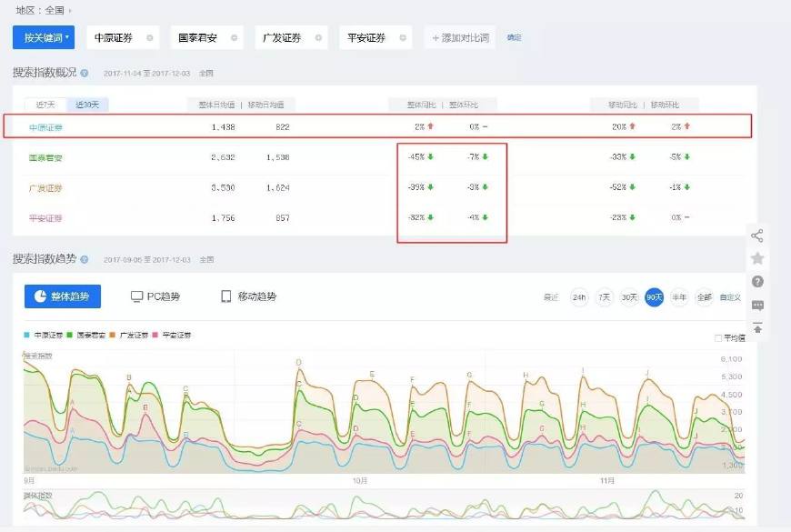The image size is (791, 532).
Task: Open the feedback comment icon in the side toolbar
Action: click(x=757, y=306)
